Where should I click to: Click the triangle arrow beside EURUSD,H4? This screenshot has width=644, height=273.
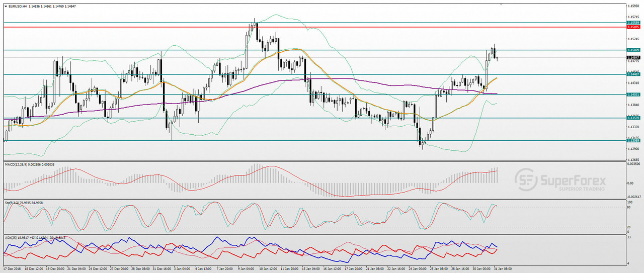5,6
